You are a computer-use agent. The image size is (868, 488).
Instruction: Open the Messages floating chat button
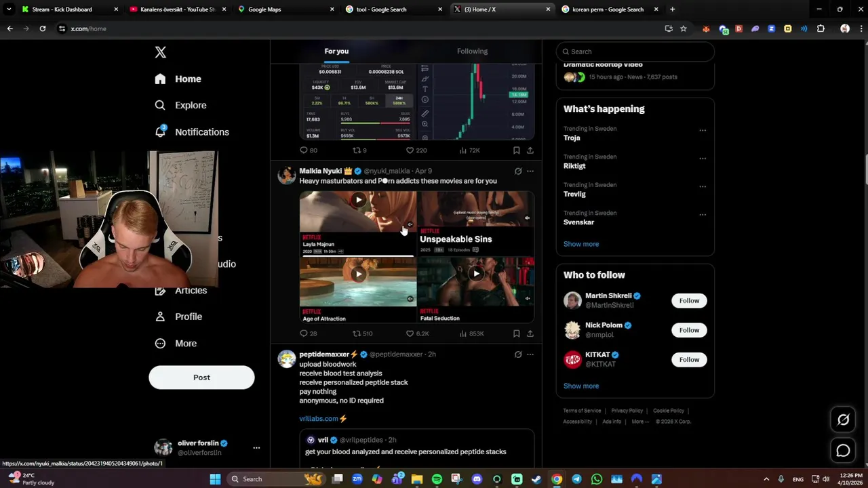(x=843, y=451)
